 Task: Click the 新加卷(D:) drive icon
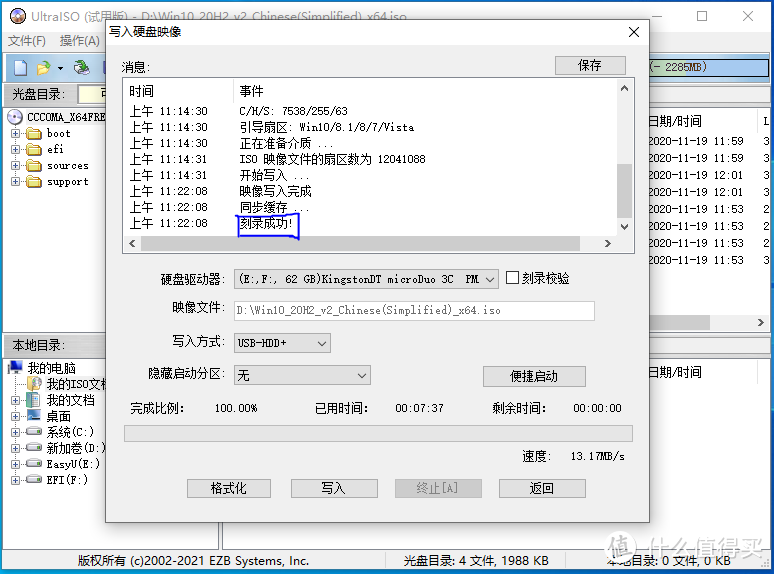(x=34, y=448)
